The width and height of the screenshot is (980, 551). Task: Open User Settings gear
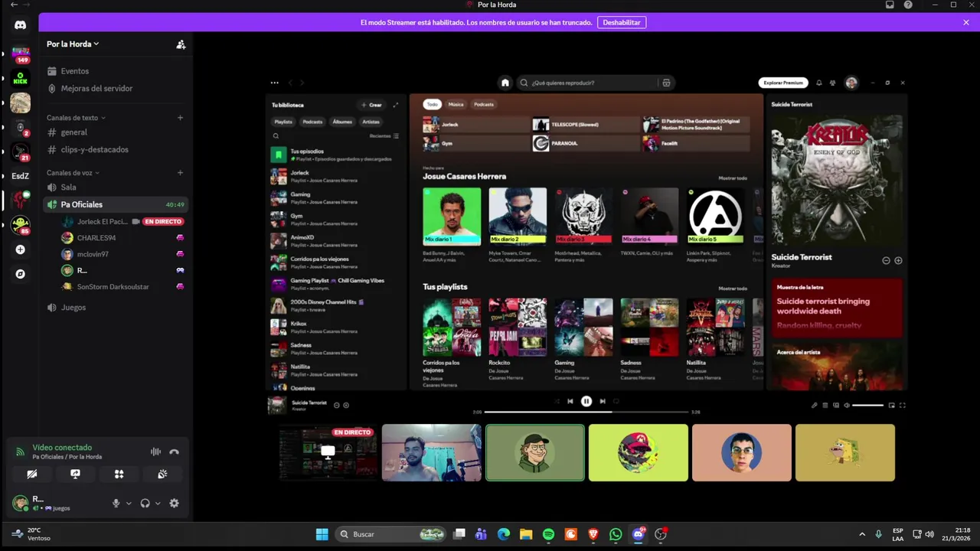point(174,503)
